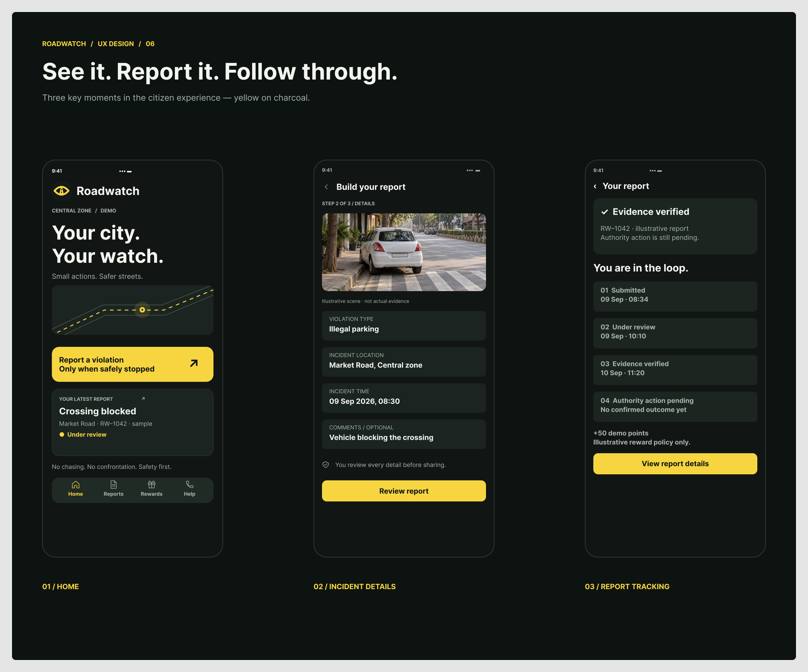Screen dimensions: 808x672
Task: Click small arrow beside Your Latest Report
Action: click(x=143, y=398)
